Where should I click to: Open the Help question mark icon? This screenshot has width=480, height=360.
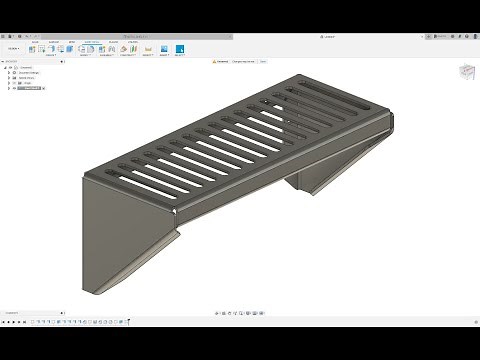coord(467,36)
